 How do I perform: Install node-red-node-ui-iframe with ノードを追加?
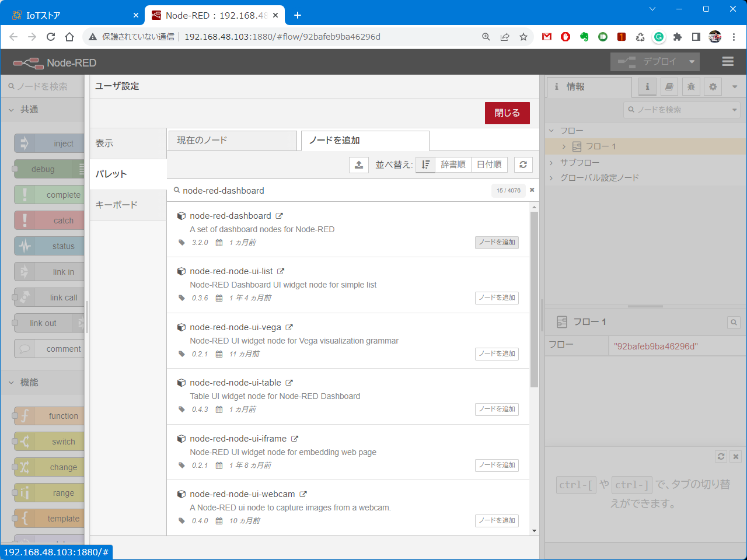coord(497,465)
